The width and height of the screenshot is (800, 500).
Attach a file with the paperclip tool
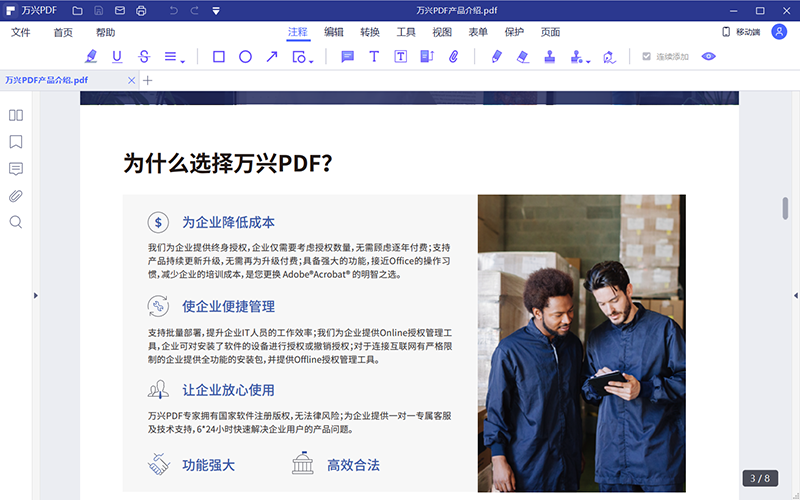click(454, 57)
